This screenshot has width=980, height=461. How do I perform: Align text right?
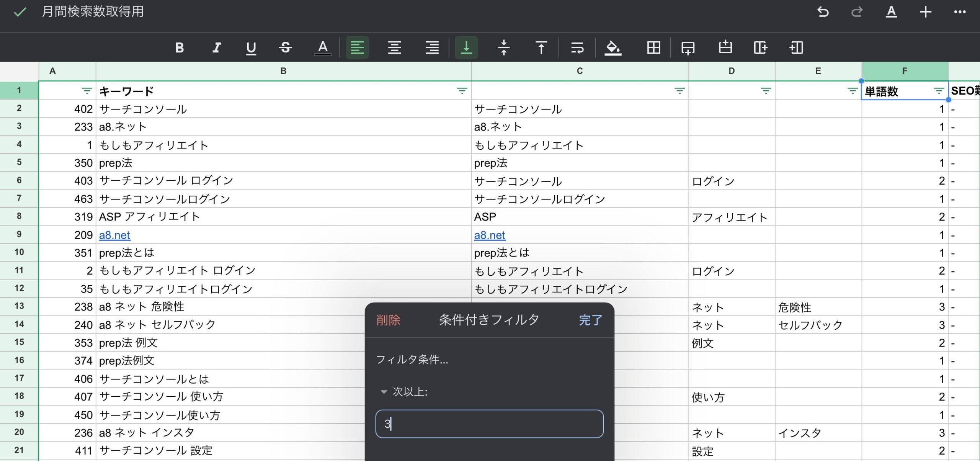coord(432,47)
